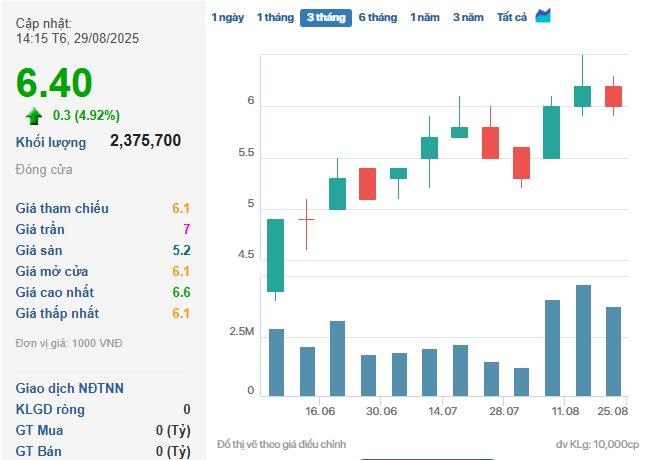This screenshot has width=667, height=460.
Task: Click the Giá cao nhất value 6.6
Action: [x=181, y=293]
